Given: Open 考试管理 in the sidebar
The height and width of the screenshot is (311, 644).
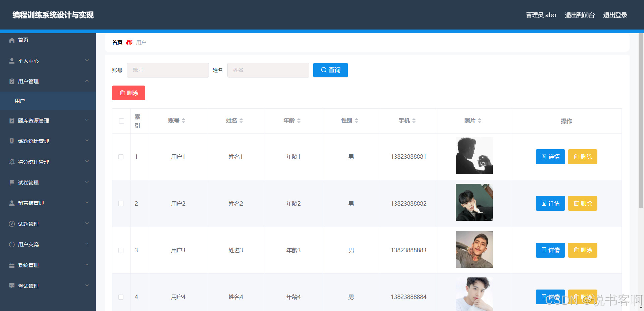Looking at the screenshot, I should (x=48, y=286).
